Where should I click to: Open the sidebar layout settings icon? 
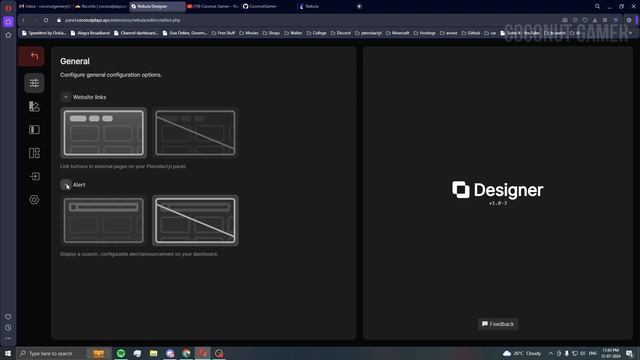coord(34,130)
